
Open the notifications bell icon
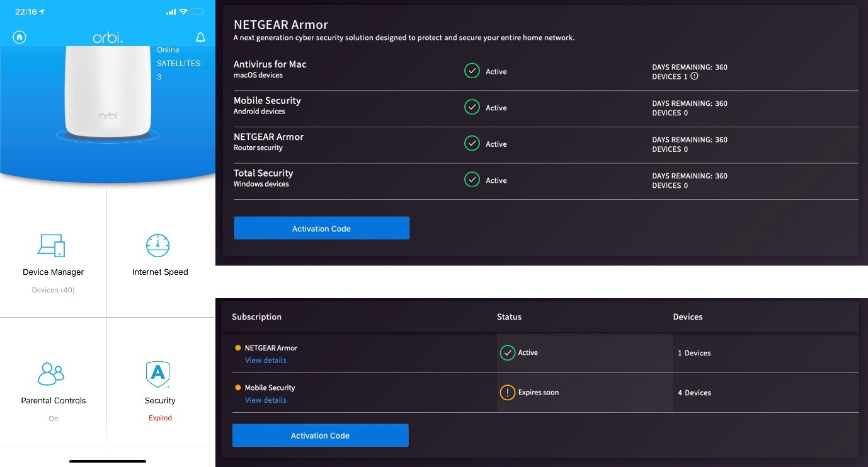coord(200,38)
